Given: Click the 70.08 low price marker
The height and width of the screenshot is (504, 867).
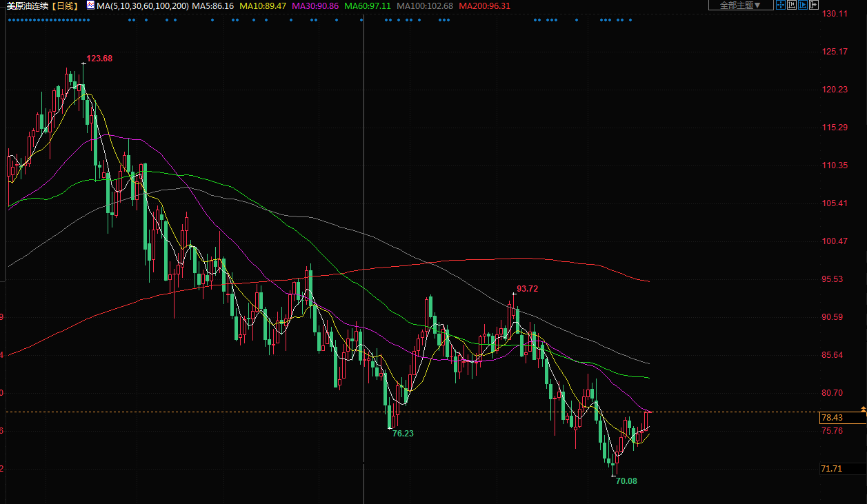Looking at the screenshot, I should (x=626, y=481).
